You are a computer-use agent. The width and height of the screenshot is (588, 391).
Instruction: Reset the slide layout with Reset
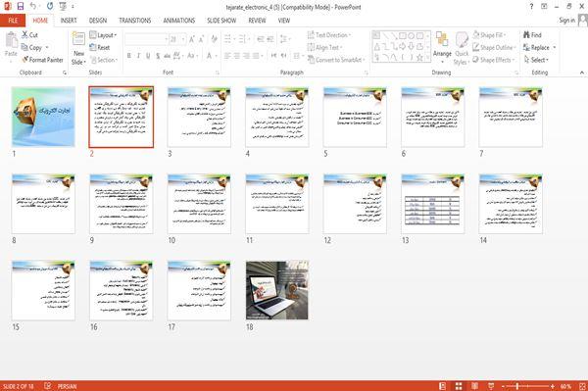(x=100, y=47)
